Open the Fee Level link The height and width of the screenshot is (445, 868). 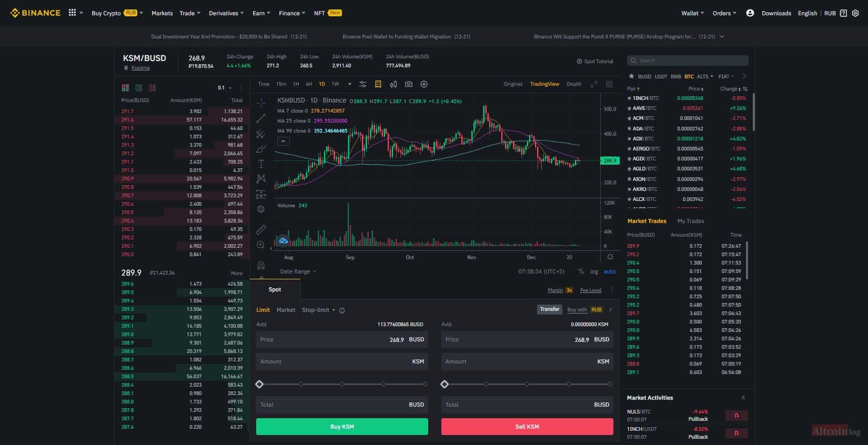591,290
